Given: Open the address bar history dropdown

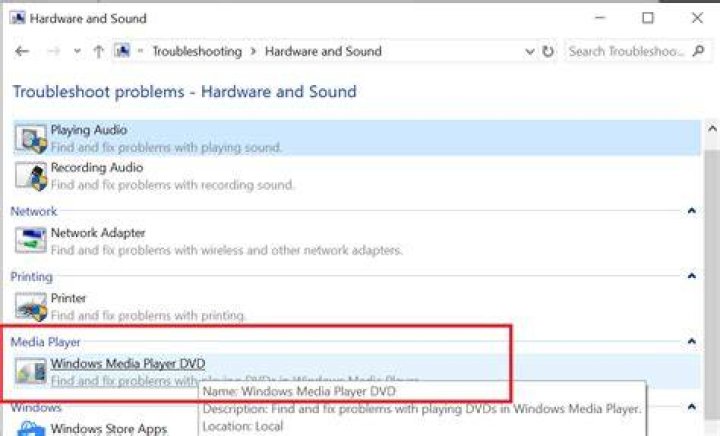Looking at the screenshot, I should (529, 51).
